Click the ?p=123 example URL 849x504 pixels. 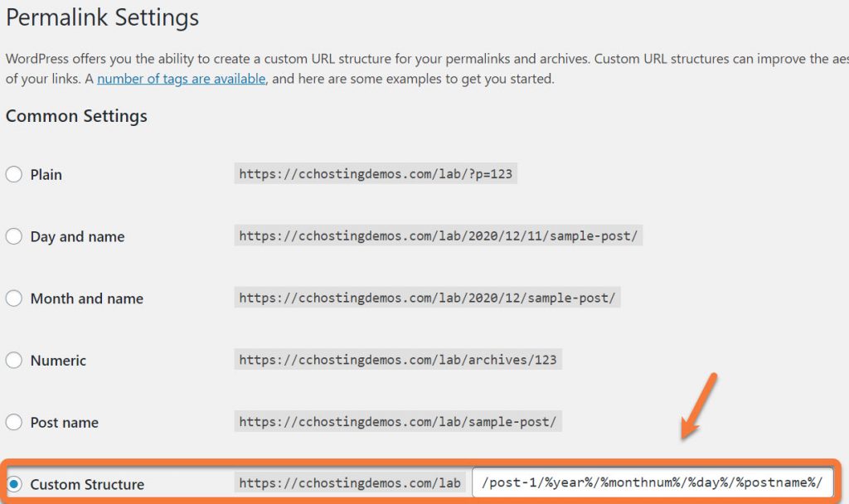coord(376,174)
